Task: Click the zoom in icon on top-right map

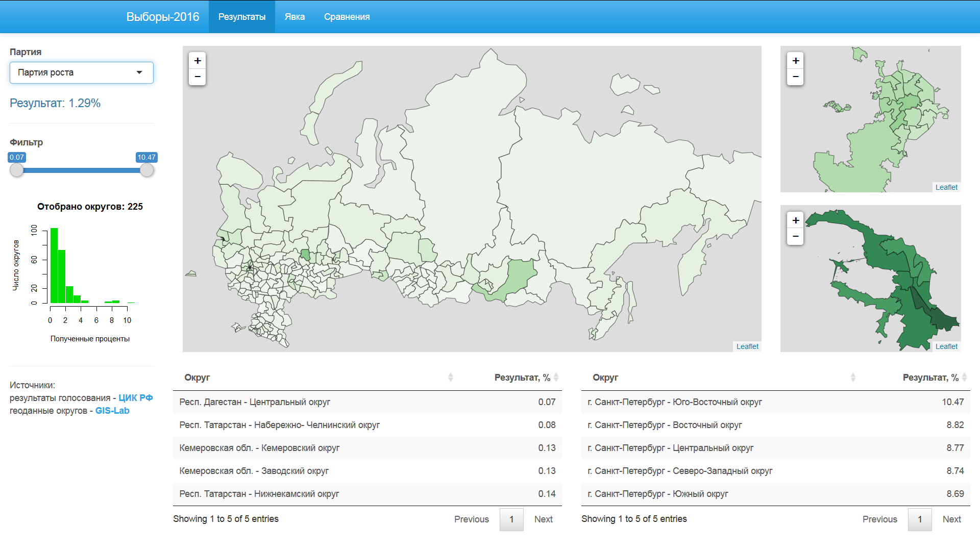Action: [x=796, y=61]
